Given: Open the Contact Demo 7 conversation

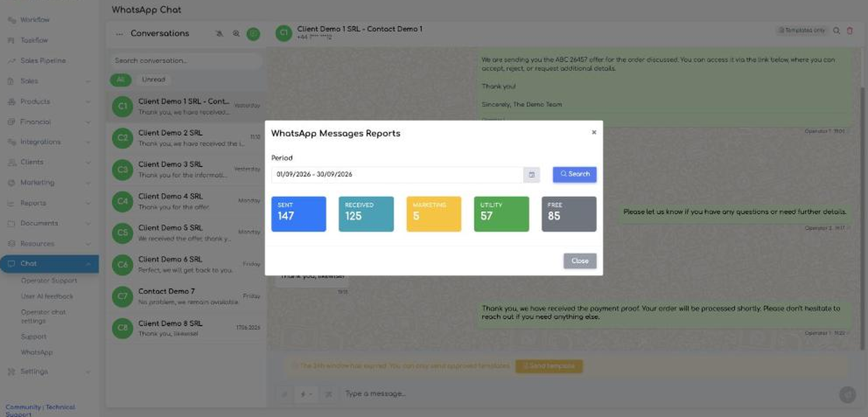Looking at the screenshot, I should 186,296.
